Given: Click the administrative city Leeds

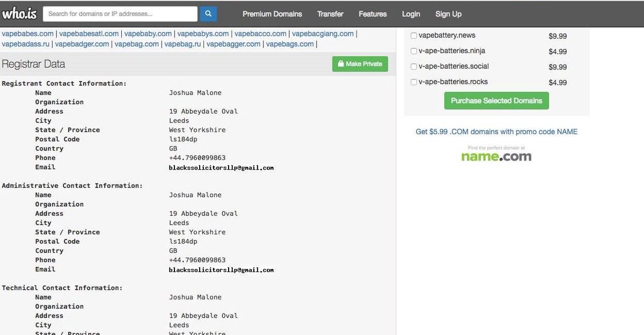Looking at the screenshot, I should point(179,223).
